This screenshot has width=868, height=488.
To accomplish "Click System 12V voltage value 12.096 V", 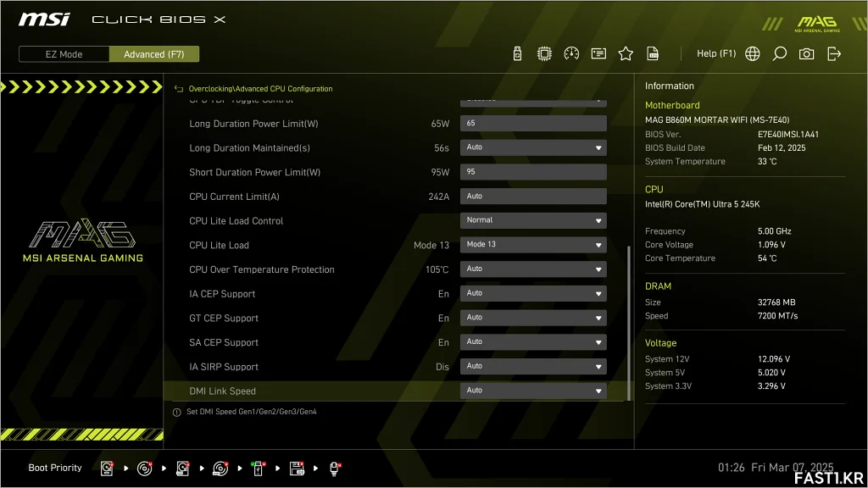I will tap(774, 359).
